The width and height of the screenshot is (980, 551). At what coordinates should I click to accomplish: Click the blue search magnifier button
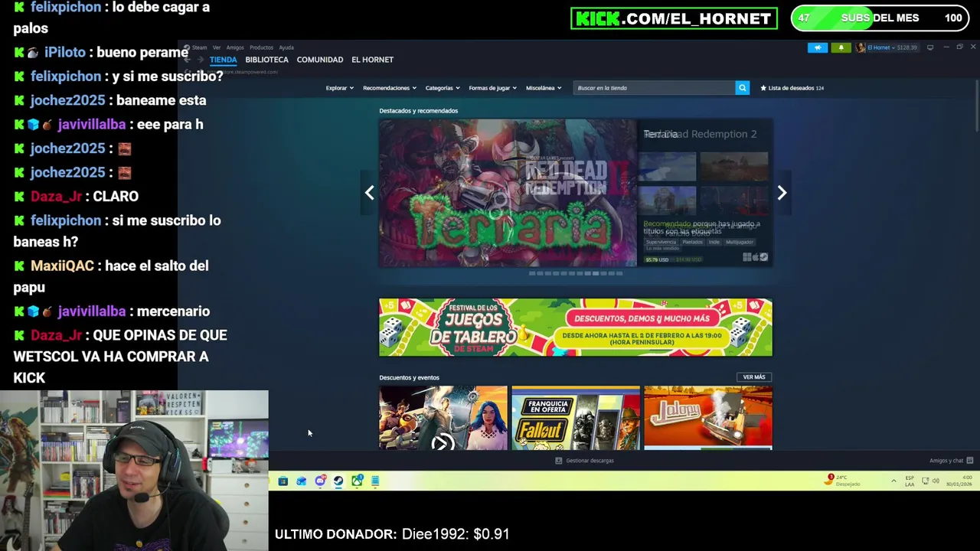coord(742,88)
